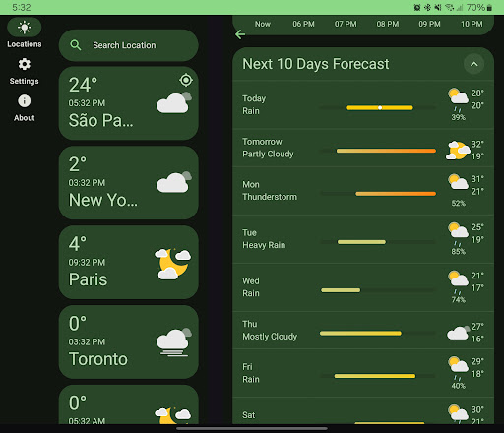Viewport: 504px width, 433px height.
Task: Select the New York location card
Action: [x=129, y=183]
